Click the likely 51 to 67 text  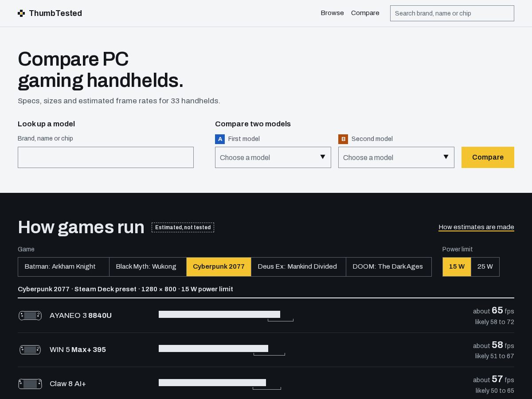pyautogui.click(x=495, y=356)
